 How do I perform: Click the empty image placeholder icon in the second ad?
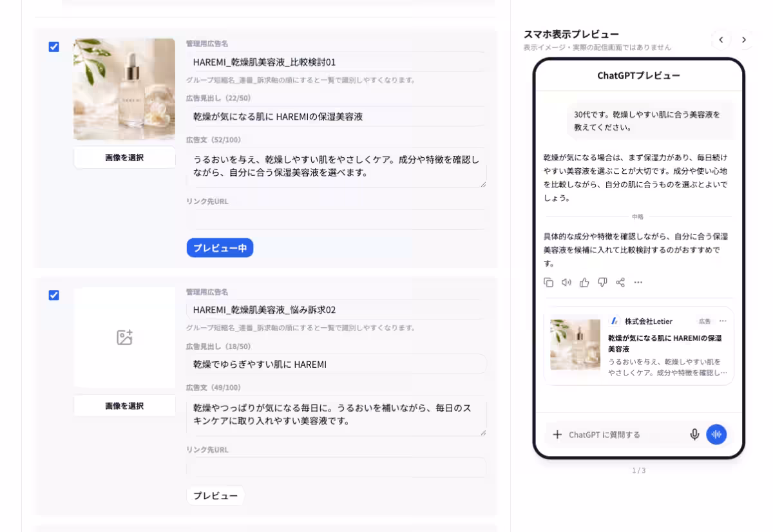pyautogui.click(x=124, y=337)
